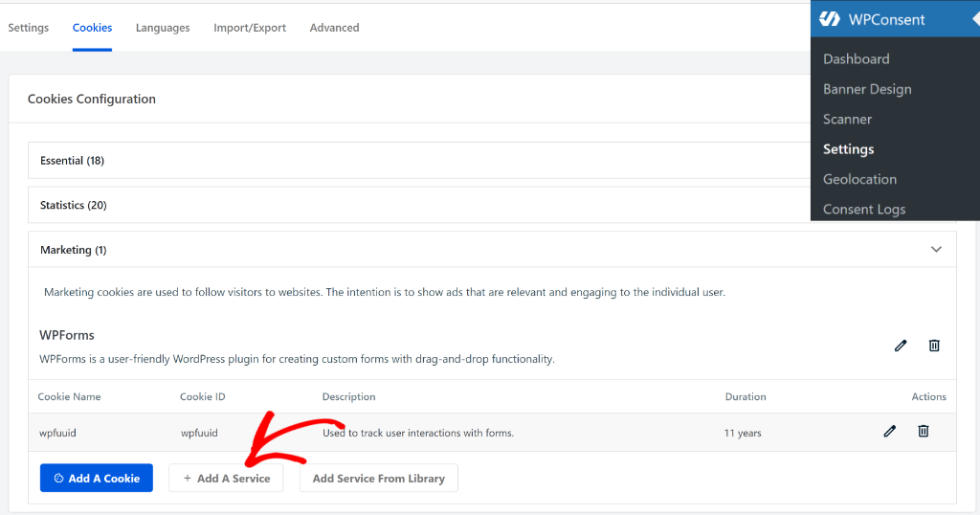980x515 pixels.
Task: Delete the WPForms service with trash icon
Action: click(x=934, y=346)
